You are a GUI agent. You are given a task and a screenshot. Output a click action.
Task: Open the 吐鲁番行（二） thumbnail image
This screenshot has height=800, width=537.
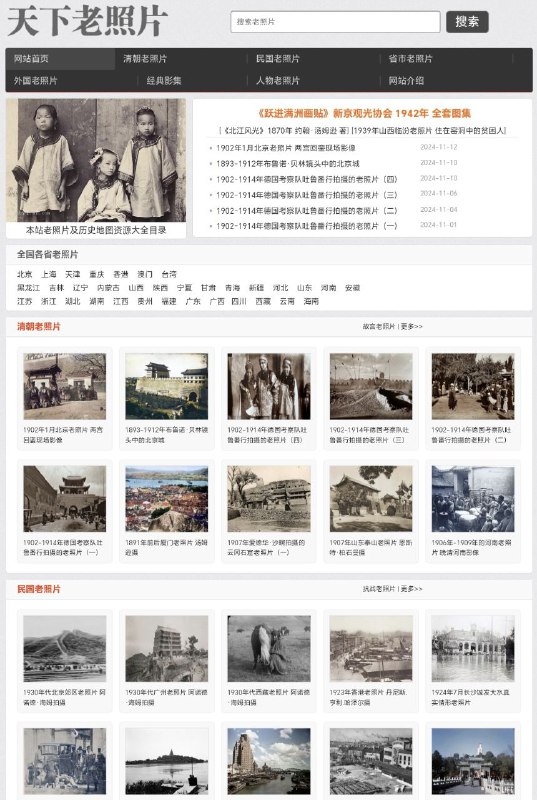(473, 386)
